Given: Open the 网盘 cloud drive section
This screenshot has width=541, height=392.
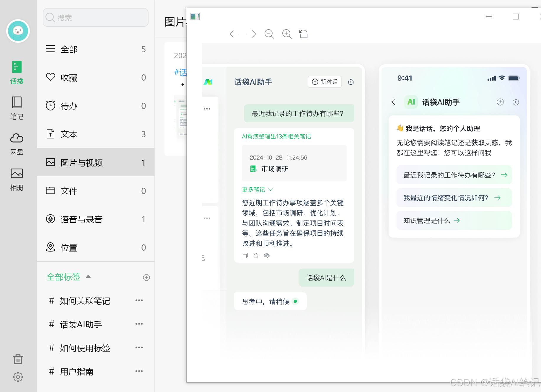Looking at the screenshot, I should click(x=17, y=144).
